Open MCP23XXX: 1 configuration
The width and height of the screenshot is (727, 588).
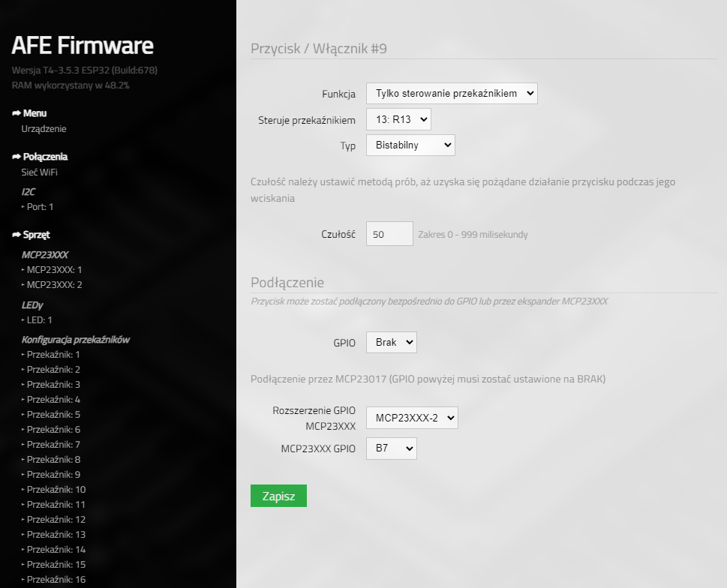tap(54, 270)
